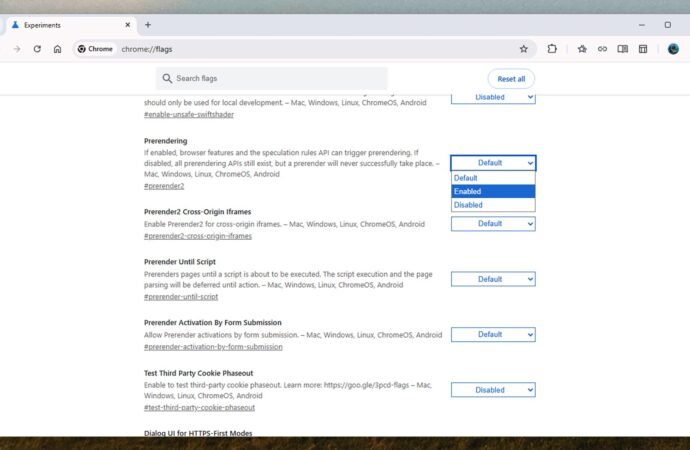Minimize the Chrome window

pos(642,25)
